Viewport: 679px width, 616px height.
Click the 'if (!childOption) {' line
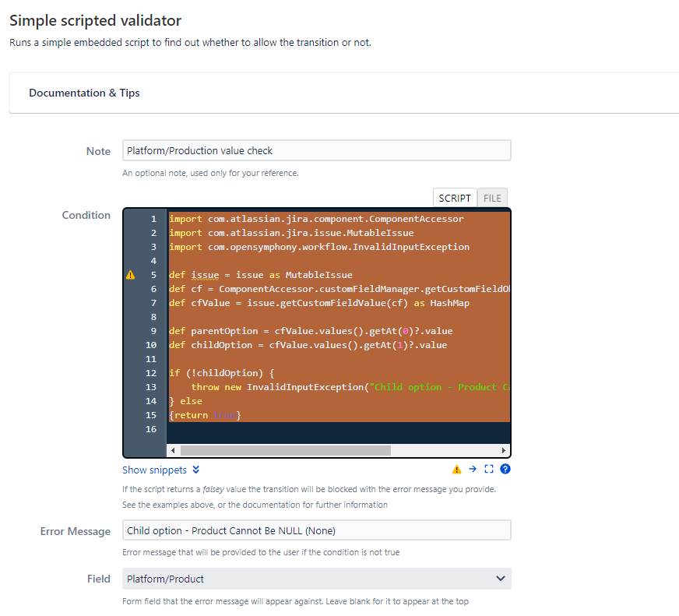222,373
